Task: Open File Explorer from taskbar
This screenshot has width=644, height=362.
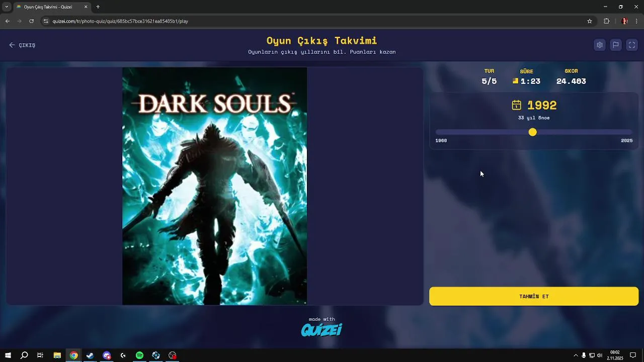Action: coord(57,355)
